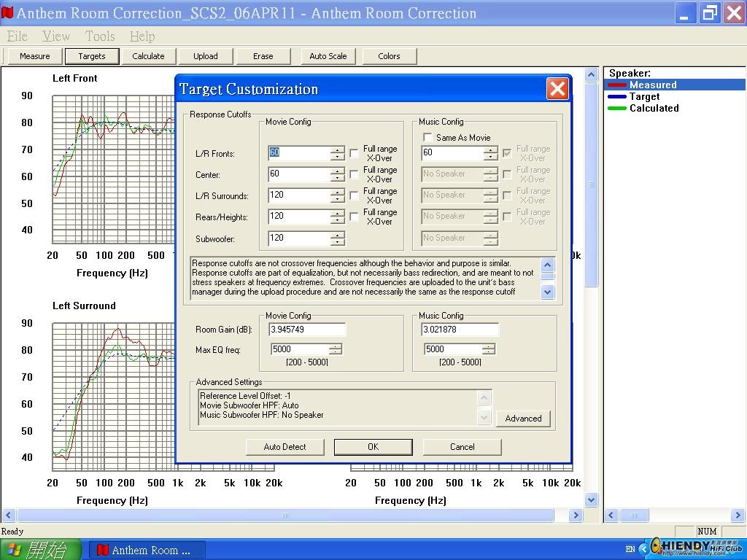Viewport: 747px width, 560px height.
Task: Click the L/R Surrounds Movie cutoff field
Action: (x=299, y=195)
